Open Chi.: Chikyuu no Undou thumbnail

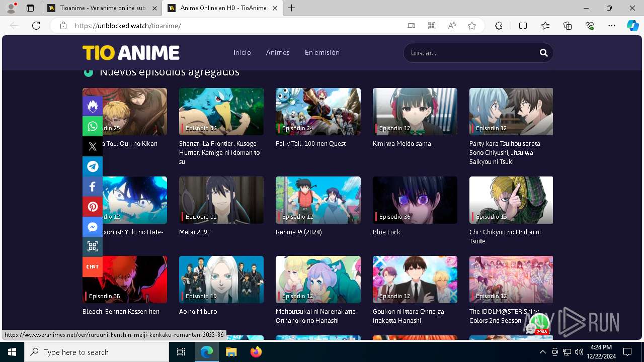pyautogui.click(x=511, y=200)
